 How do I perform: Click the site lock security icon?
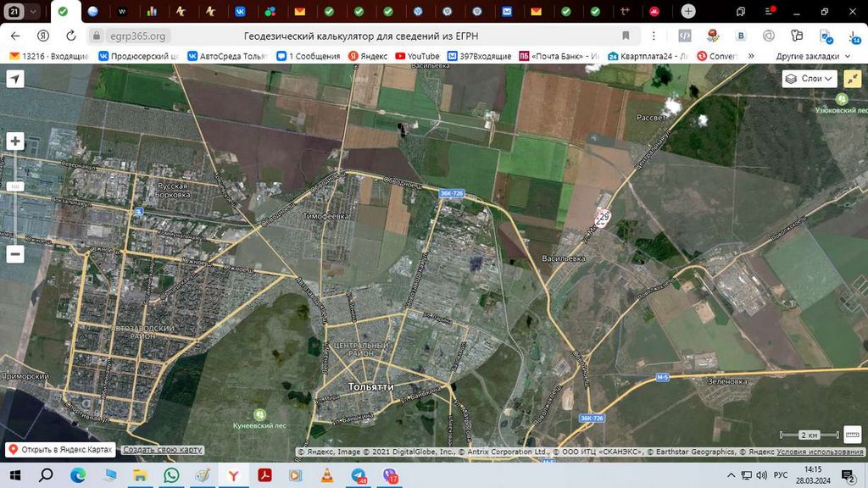click(x=97, y=36)
